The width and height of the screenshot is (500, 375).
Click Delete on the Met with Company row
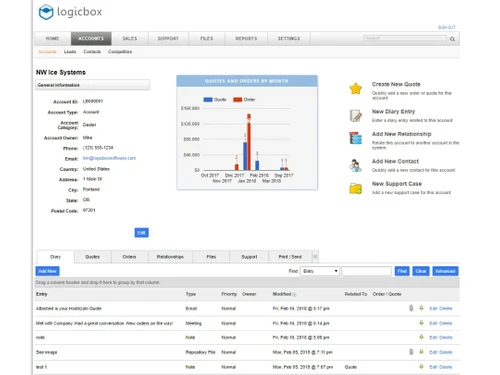(x=446, y=323)
